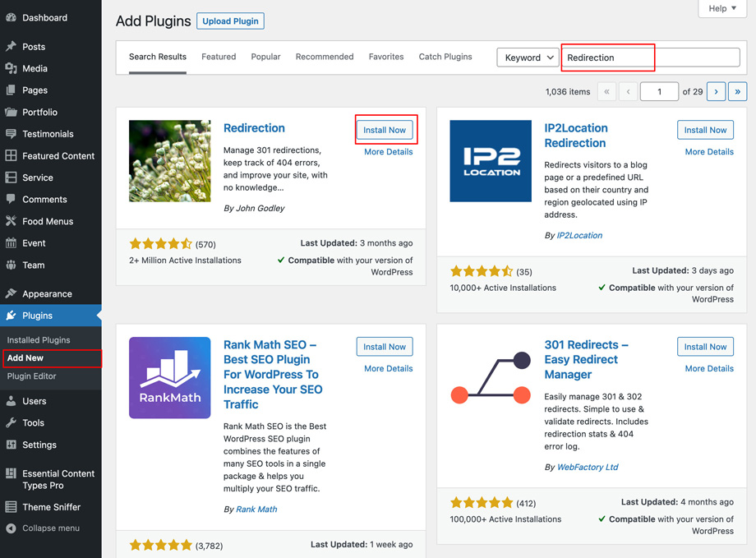Focus the plugin search field containing Redirection
Screen dimensions: 756x558
click(651, 58)
